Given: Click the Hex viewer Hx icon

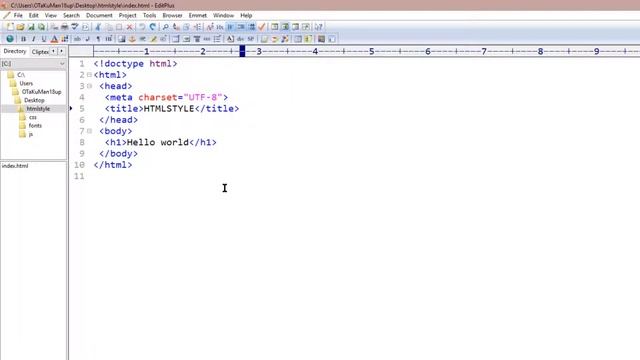Looking at the screenshot, I should click(220, 27).
